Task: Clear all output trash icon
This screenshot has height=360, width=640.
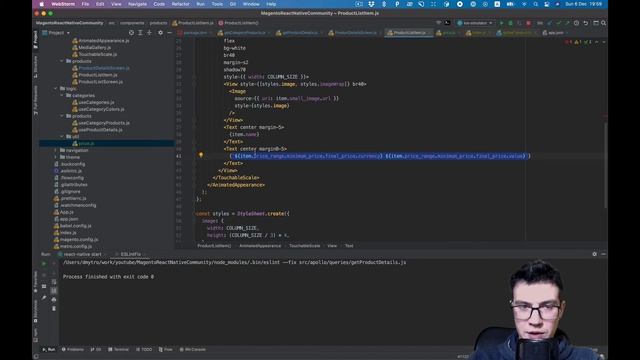Action: click(x=54, y=309)
